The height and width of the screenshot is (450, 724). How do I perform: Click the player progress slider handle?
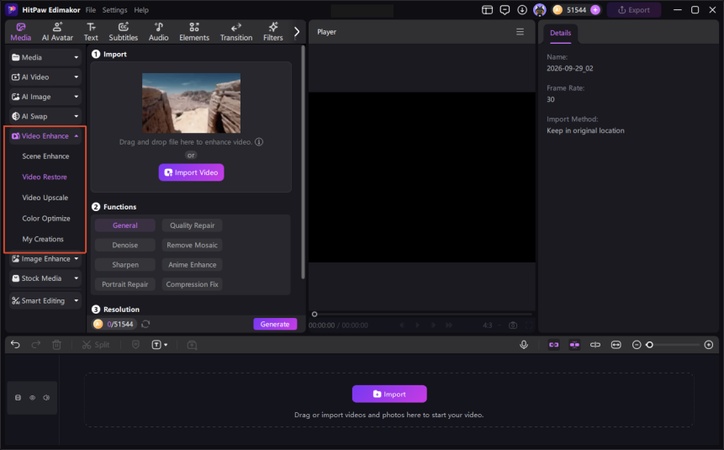point(314,314)
